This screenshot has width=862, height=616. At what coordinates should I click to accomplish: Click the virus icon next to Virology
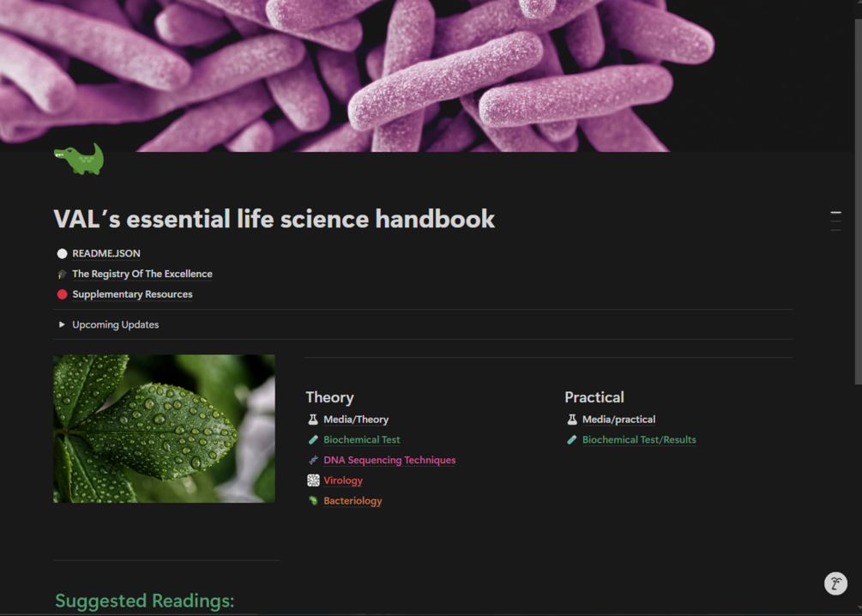click(x=312, y=480)
